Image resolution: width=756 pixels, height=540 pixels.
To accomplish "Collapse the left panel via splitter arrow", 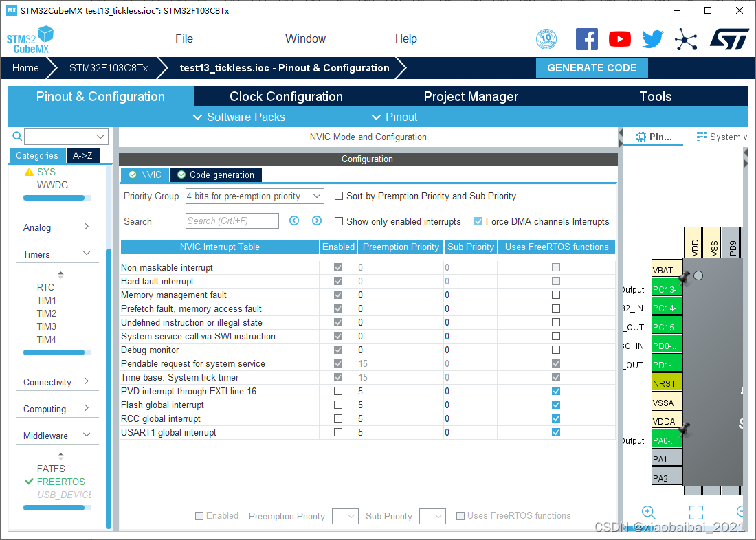I will pos(620,133).
